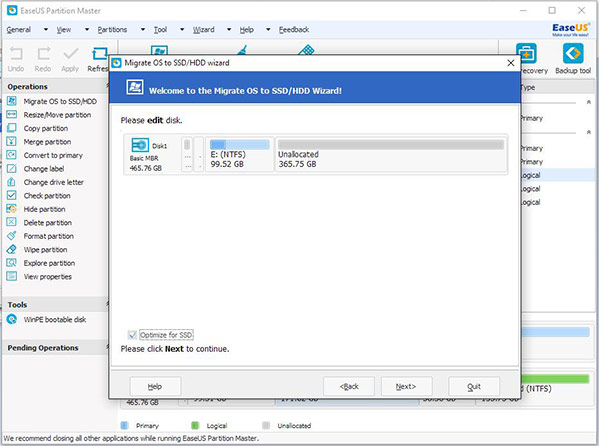The width and height of the screenshot is (599, 446).
Task: Click the Primary legend color swatch
Action: pos(124,425)
